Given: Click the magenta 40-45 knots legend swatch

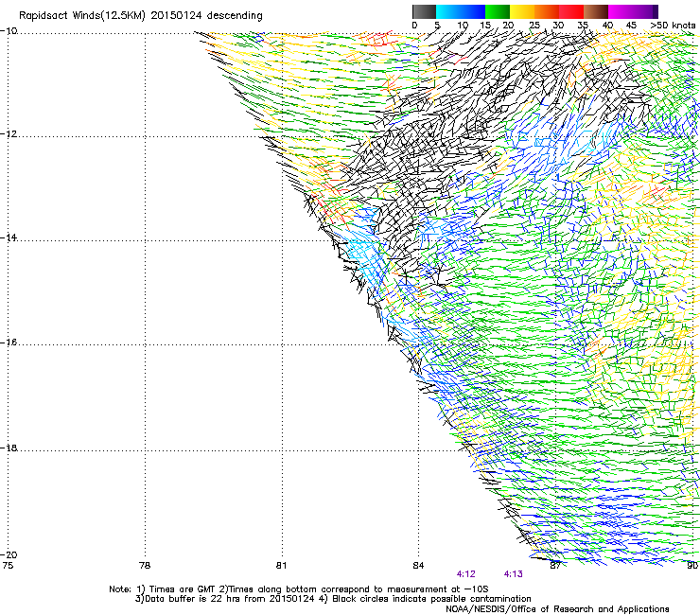Looking at the screenshot, I should (x=621, y=12).
